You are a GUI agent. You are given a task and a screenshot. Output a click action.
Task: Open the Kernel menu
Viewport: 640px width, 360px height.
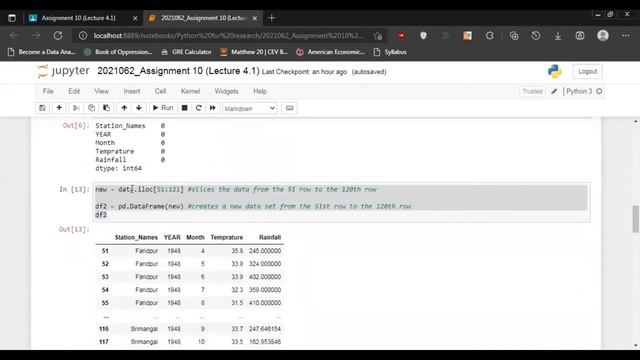(x=190, y=91)
